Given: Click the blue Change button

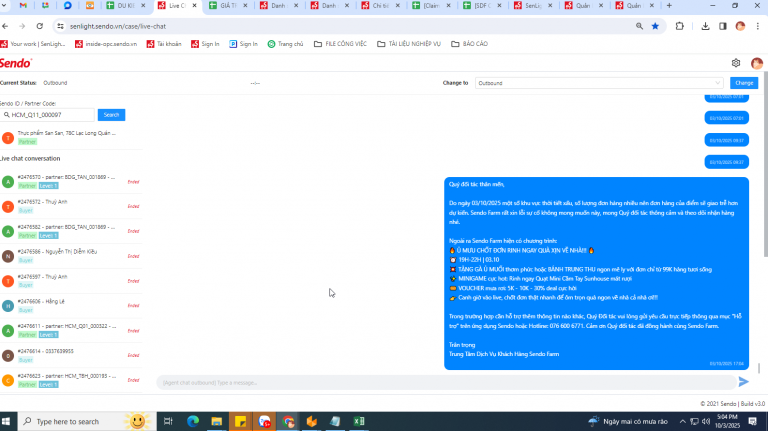Looking at the screenshot, I should pos(744,83).
